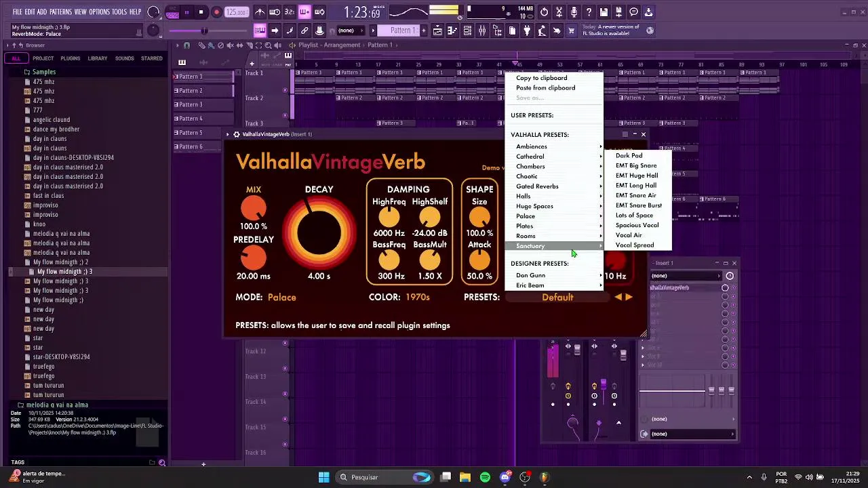The image size is (868, 488).
Task: Toggle mute switch on Track 2
Action: point(285,115)
